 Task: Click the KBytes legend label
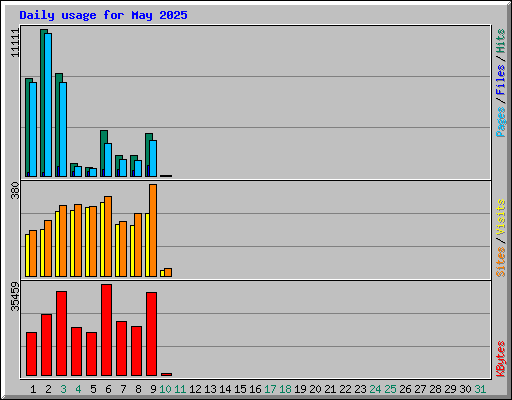point(500,359)
